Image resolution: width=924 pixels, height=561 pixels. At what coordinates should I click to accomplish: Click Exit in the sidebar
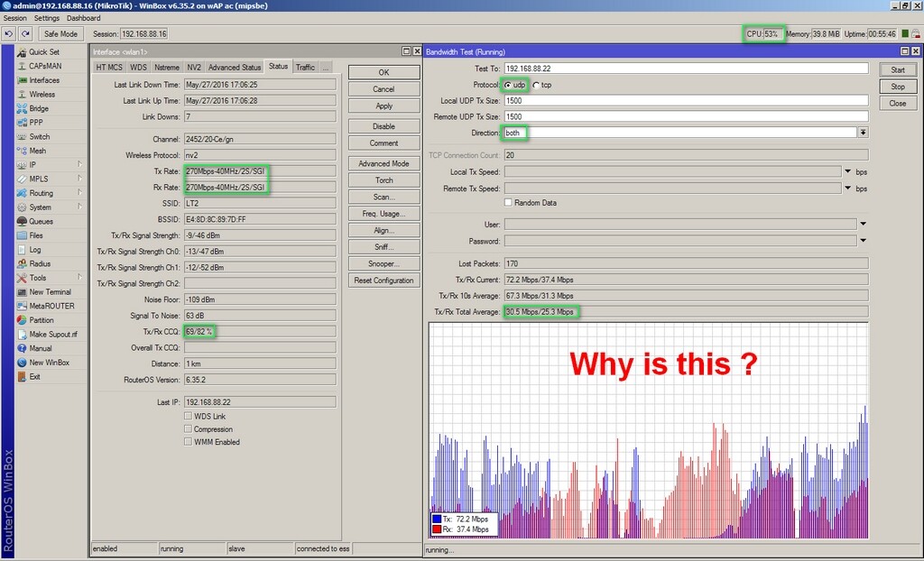[x=35, y=376]
